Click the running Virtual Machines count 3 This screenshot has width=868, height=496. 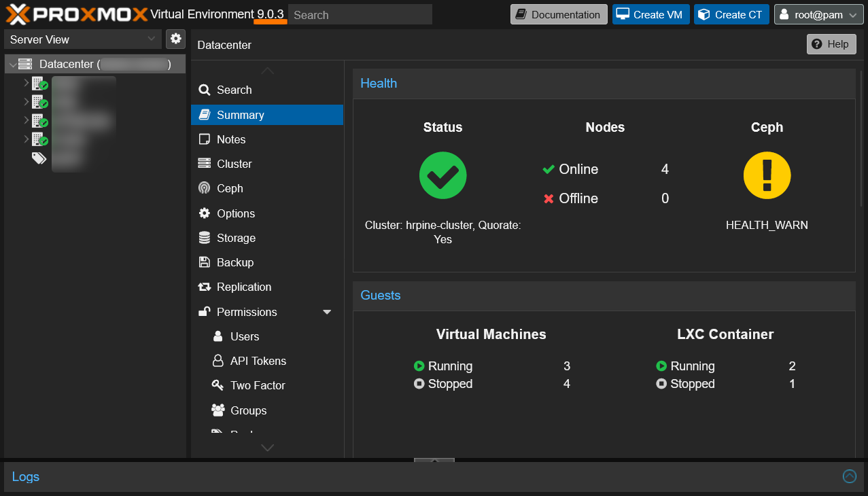click(567, 366)
